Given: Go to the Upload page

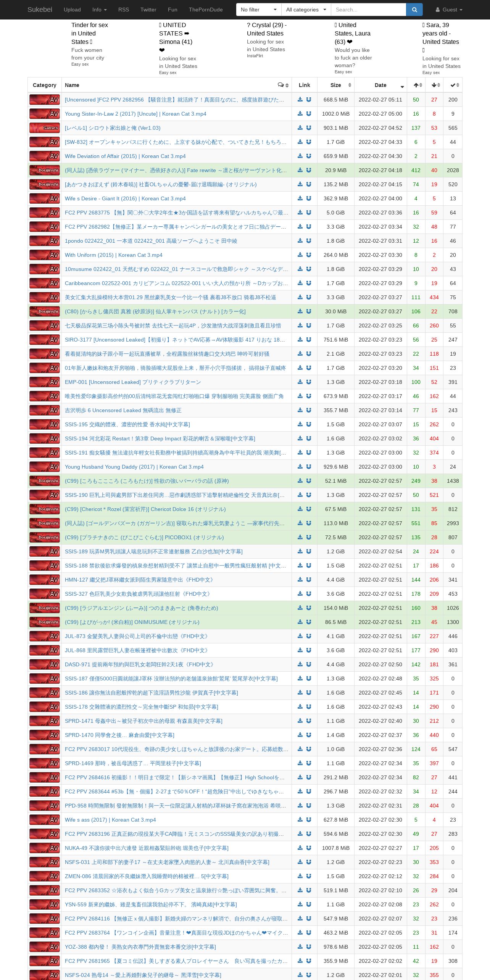Looking at the screenshot, I should click(72, 10).
